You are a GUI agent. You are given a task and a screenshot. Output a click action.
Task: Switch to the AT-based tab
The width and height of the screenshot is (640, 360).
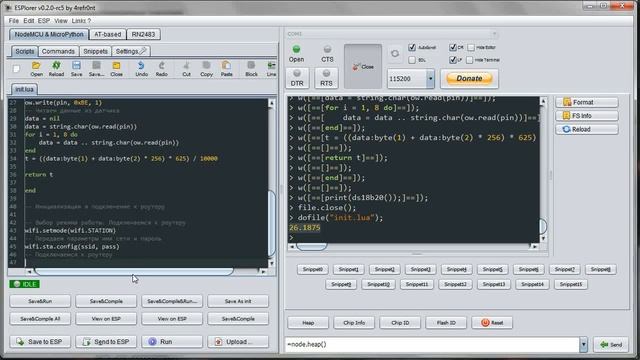pos(107,34)
